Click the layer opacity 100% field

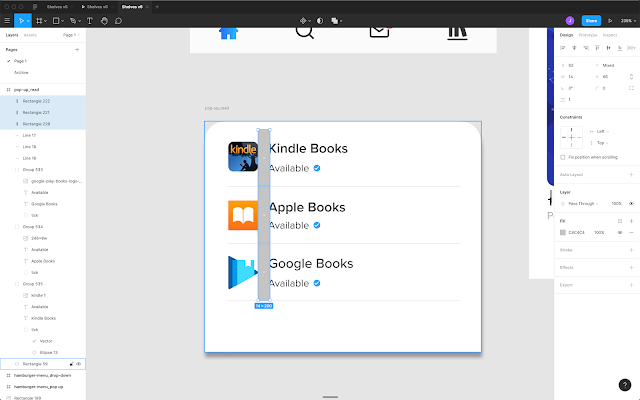pos(616,204)
